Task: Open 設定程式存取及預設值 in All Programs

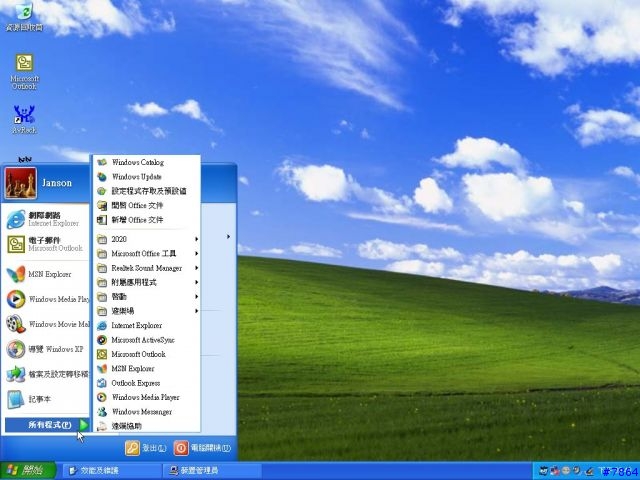Action: 147,191
